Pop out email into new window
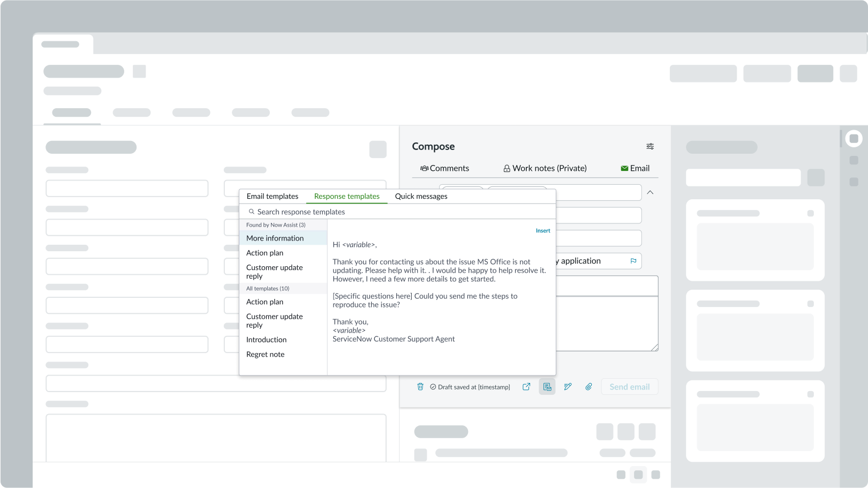Viewport: 868px width, 488px height. pos(526,387)
